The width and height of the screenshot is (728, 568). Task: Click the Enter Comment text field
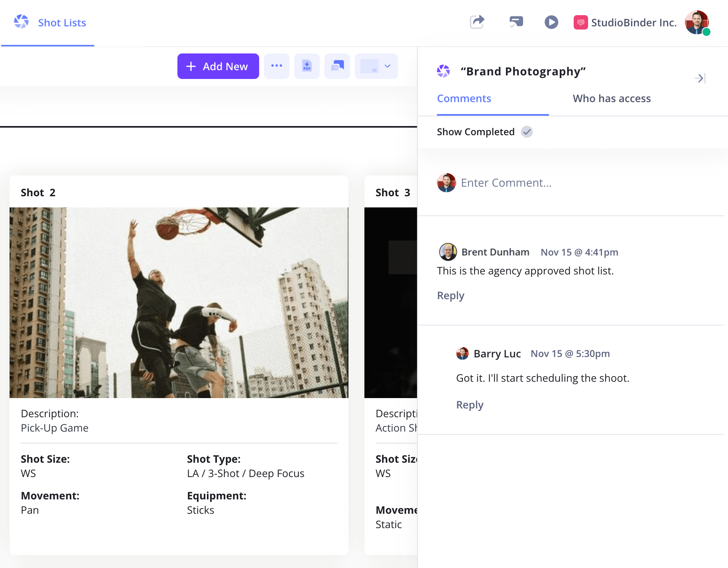[506, 183]
